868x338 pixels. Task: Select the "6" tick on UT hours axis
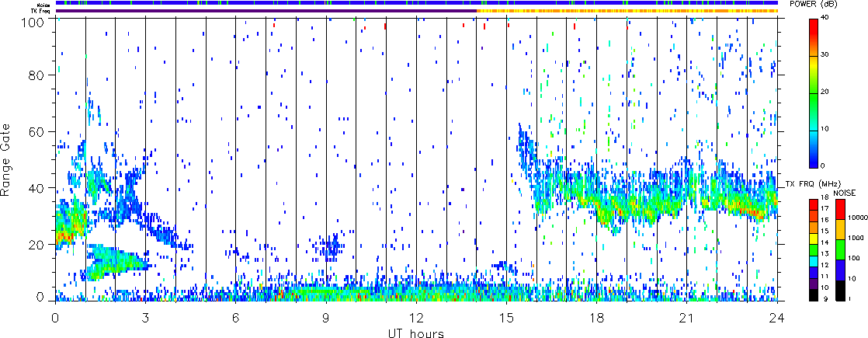[236, 318]
